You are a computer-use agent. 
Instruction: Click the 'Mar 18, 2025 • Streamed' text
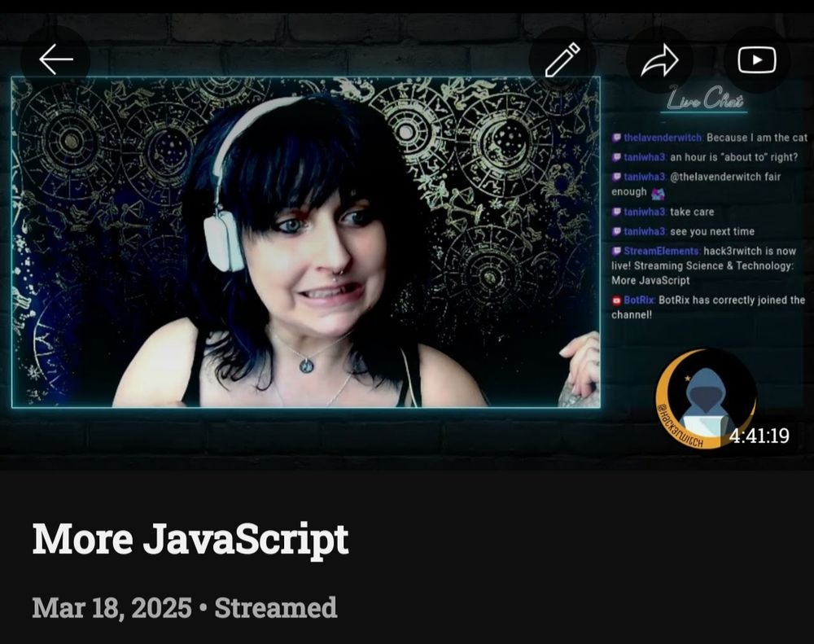[184, 607]
